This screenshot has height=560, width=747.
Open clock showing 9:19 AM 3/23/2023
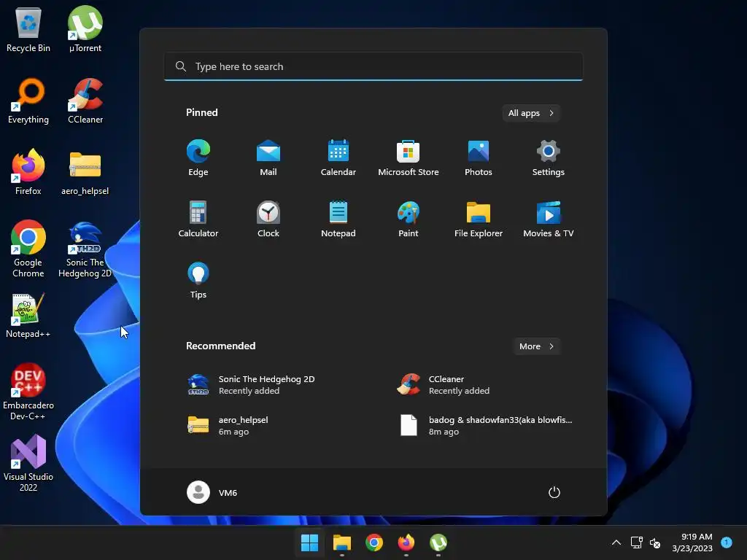(692, 542)
